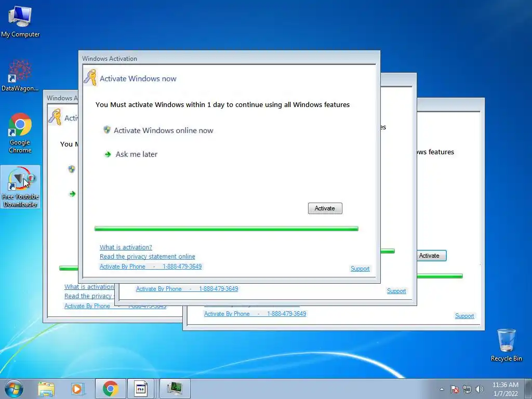Image resolution: width=532 pixels, height=399 pixels.
Task: Click the leftmost back window's title bar
Action: (61, 98)
